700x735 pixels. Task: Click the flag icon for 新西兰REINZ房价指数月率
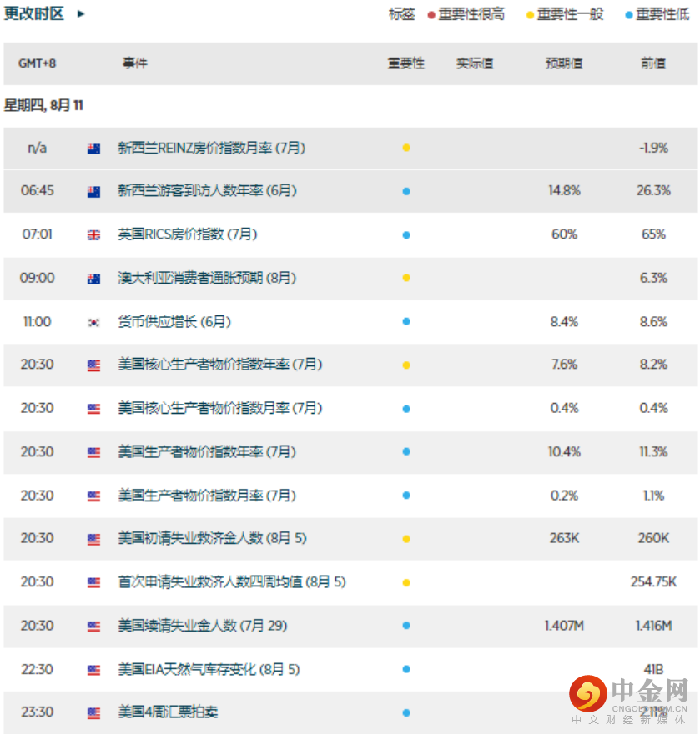click(93, 149)
